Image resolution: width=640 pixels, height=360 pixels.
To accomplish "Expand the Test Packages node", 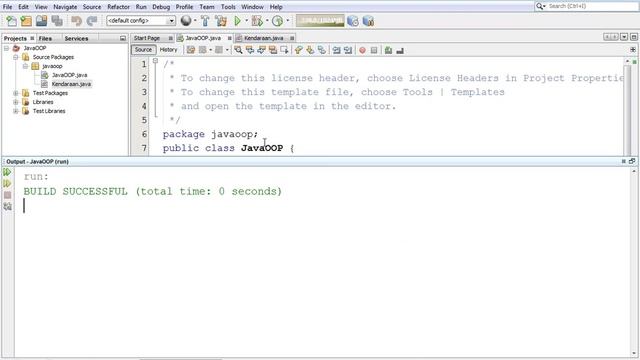I will pyautogui.click(x=16, y=93).
